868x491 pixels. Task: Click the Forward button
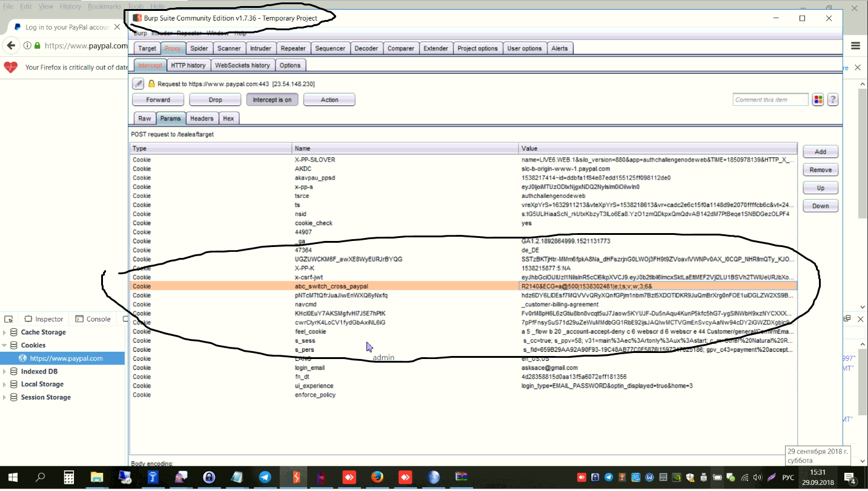158,100
